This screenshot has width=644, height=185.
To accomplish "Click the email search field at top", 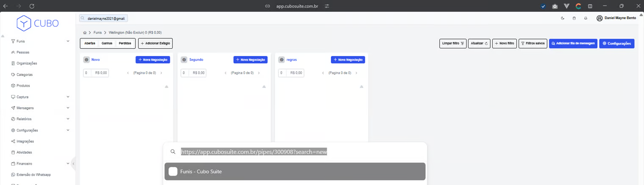I will tap(104, 19).
